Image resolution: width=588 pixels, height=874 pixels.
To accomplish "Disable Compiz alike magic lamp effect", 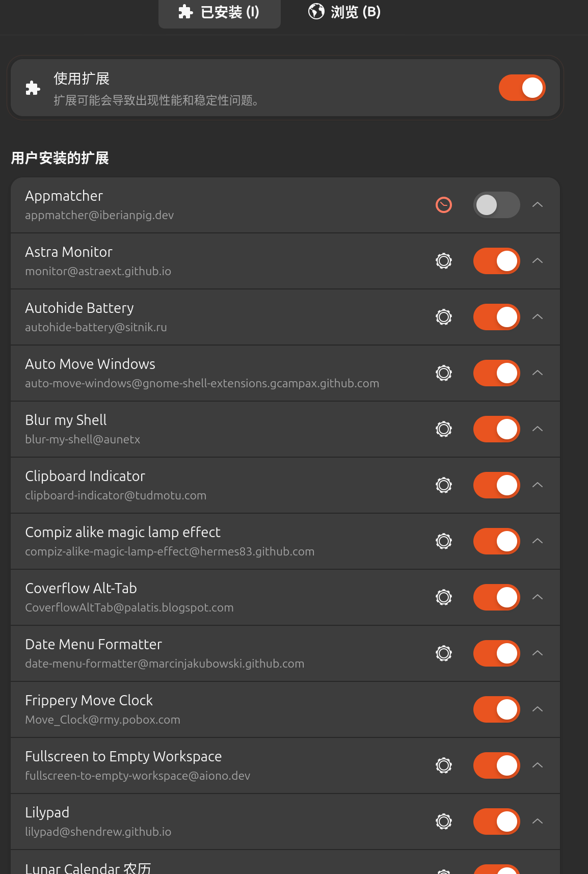I will tap(497, 541).
